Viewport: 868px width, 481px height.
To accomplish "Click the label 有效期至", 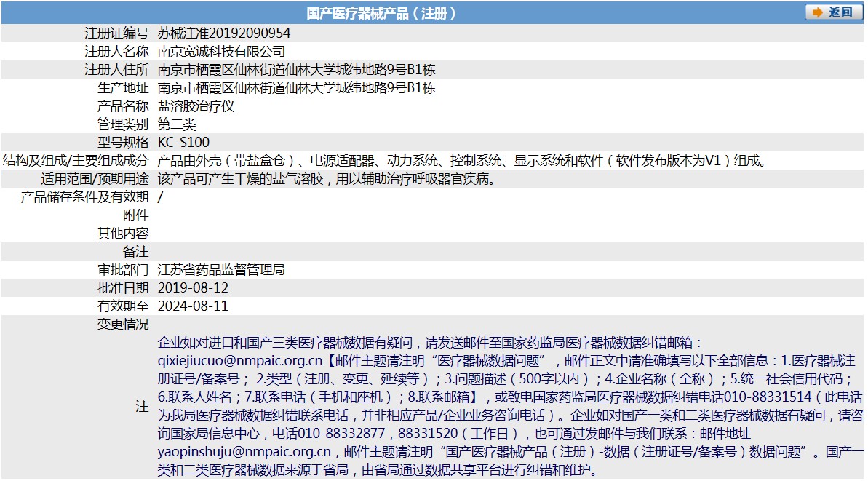I will (x=123, y=306).
